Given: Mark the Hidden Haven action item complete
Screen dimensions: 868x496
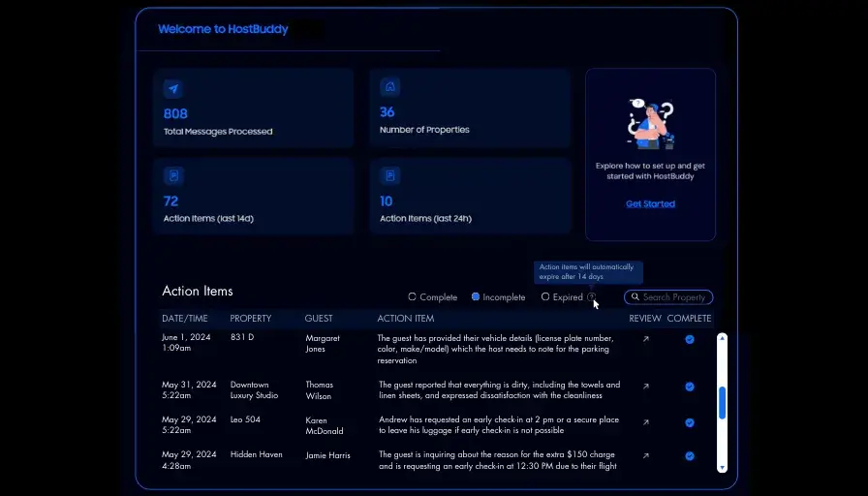Looking at the screenshot, I should pyautogui.click(x=689, y=455).
